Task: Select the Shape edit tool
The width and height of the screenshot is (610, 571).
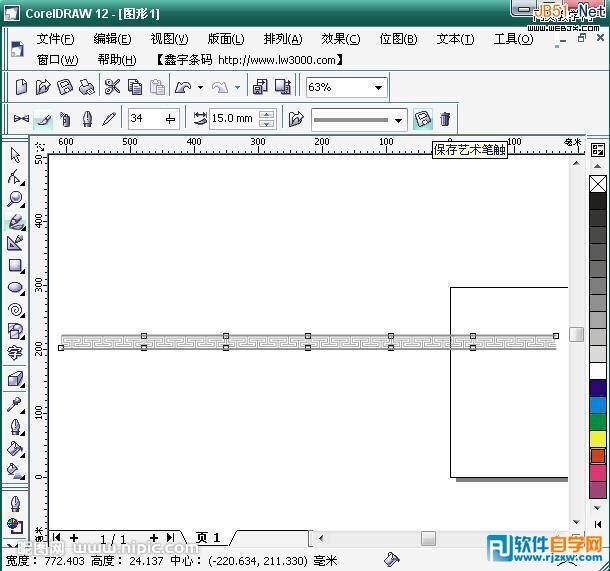Action: tap(15, 177)
